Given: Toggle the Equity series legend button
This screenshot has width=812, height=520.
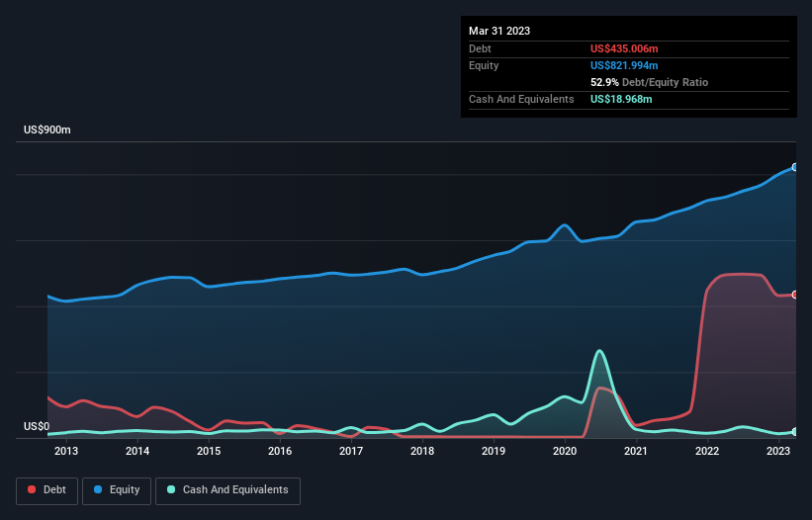Looking at the screenshot, I should [x=117, y=490].
